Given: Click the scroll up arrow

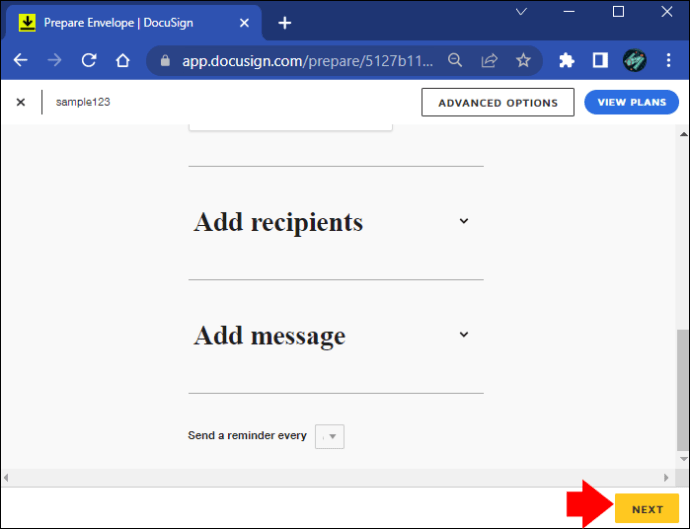Looking at the screenshot, I should 683,134.
